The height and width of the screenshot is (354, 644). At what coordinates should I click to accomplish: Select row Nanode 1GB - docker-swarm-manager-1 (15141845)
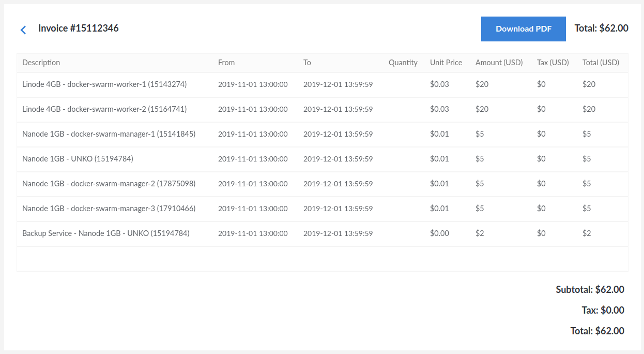[323, 134]
